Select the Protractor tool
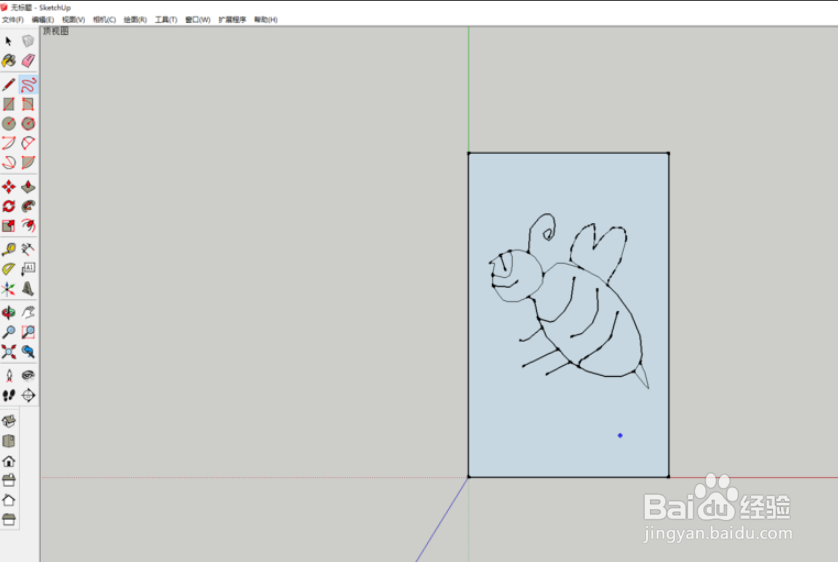This screenshot has height=562, width=838. pos(9,269)
